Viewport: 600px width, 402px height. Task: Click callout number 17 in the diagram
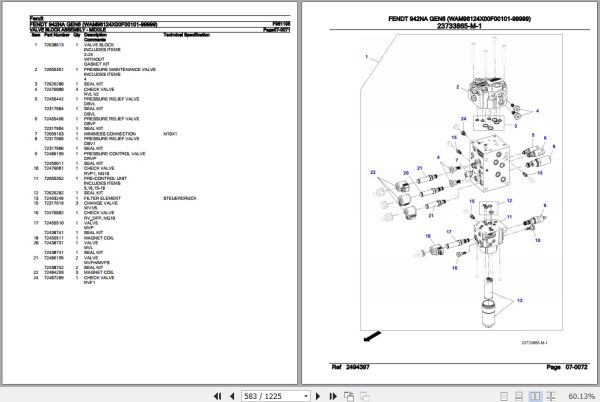click(449, 232)
